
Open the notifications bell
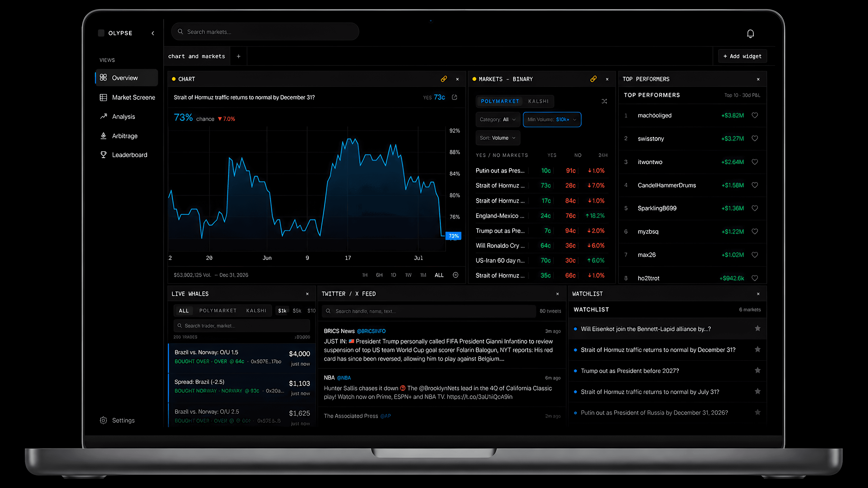pyautogui.click(x=750, y=34)
